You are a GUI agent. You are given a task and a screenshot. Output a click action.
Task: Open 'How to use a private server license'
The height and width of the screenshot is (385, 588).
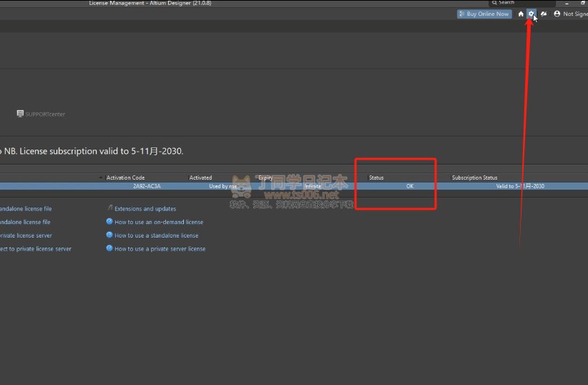pos(160,249)
